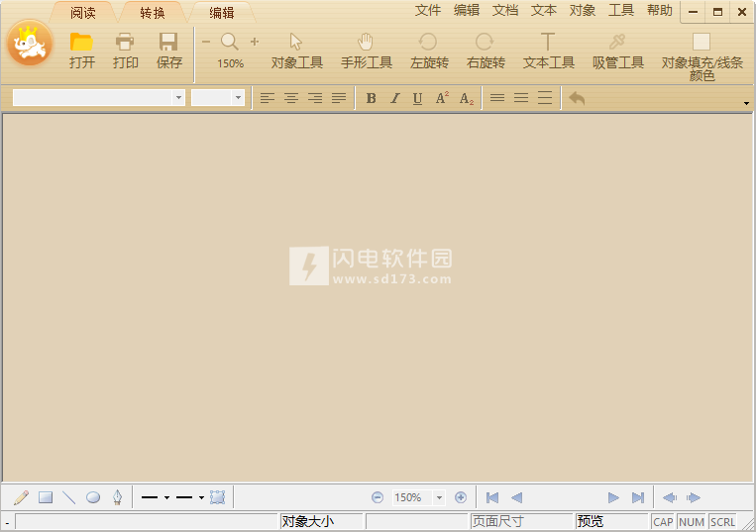Justify text alignment
The height and width of the screenshot is (532, 756).
tap(339, 98)
